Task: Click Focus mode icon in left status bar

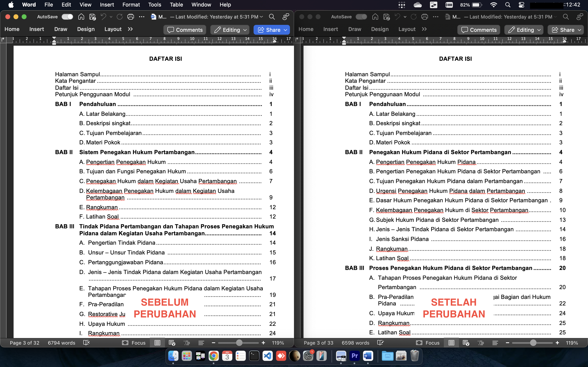Action: point(125,343)
